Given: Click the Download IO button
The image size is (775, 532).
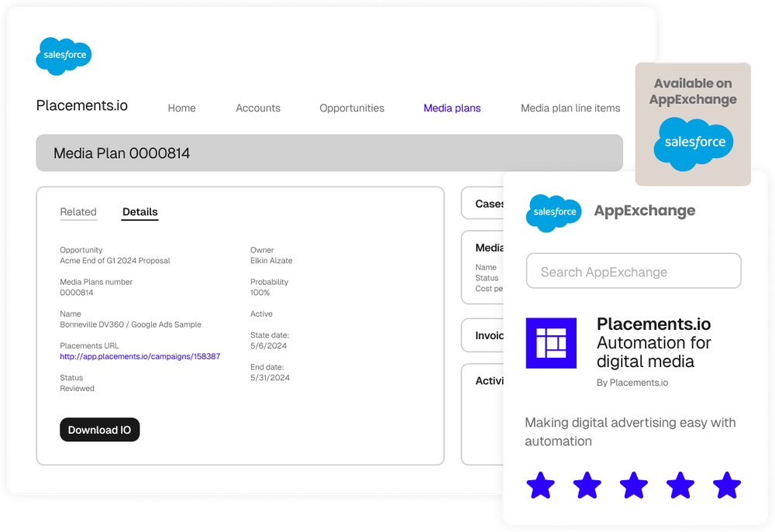Looking at the screenshot, I should (x=99, y=430).
